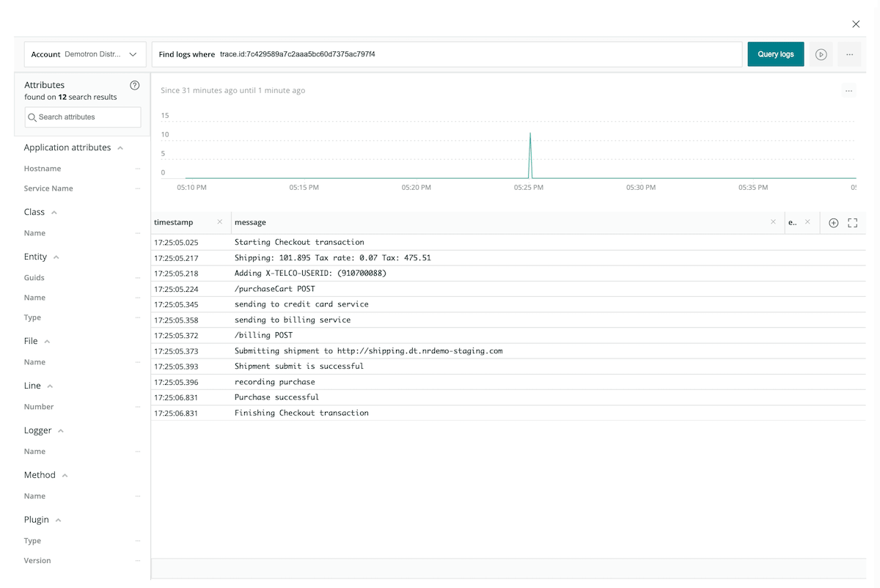This screenshot has width=880, height=588.
Task: Open the options menu for the Hostname attribute
Action: pos(137,169)
